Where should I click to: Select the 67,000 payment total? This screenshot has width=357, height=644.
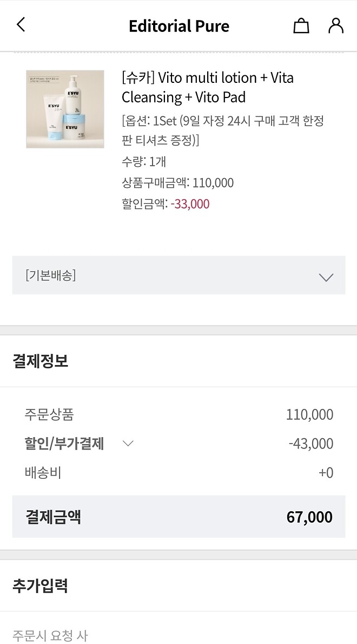310,517
